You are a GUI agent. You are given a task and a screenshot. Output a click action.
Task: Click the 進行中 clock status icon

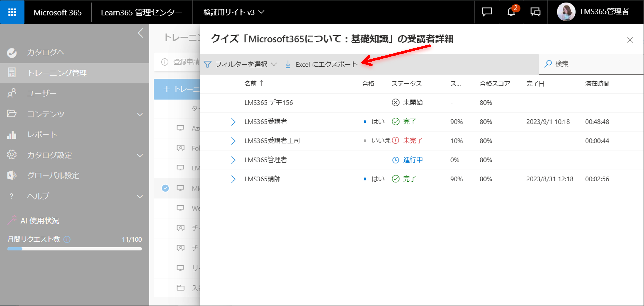tap(396, 160)
